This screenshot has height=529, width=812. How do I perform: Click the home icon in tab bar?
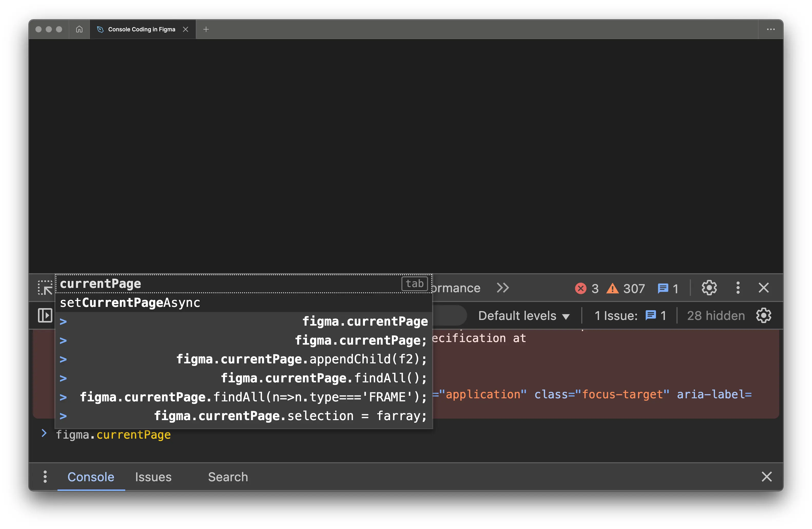[x=79, y=29]
